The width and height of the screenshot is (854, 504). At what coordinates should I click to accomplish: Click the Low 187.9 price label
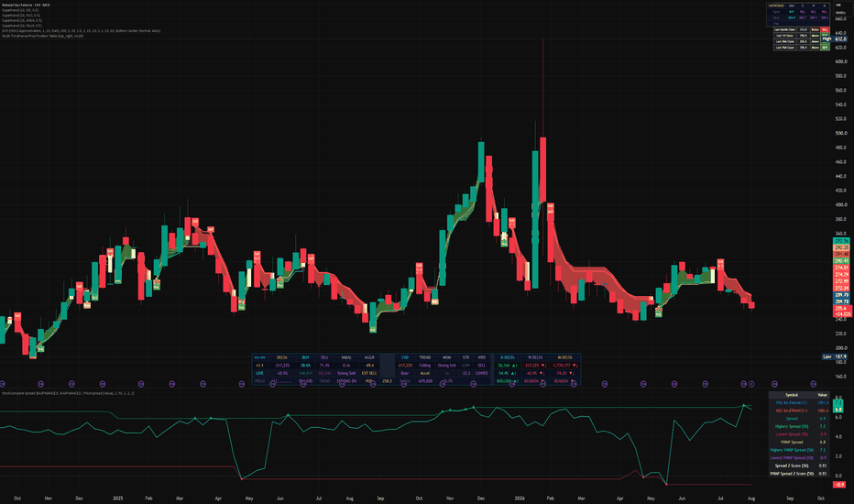tap(835, 356)
